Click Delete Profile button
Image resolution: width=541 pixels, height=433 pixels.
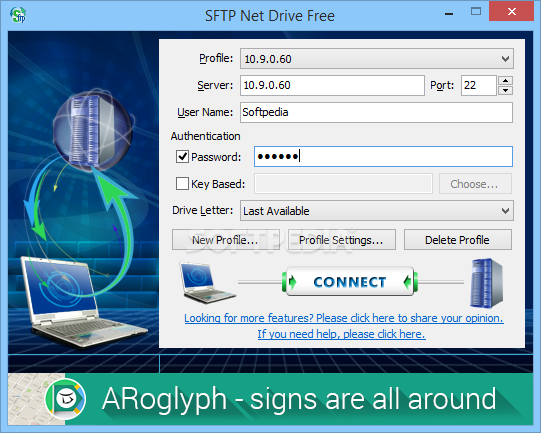tap(458, 240)
